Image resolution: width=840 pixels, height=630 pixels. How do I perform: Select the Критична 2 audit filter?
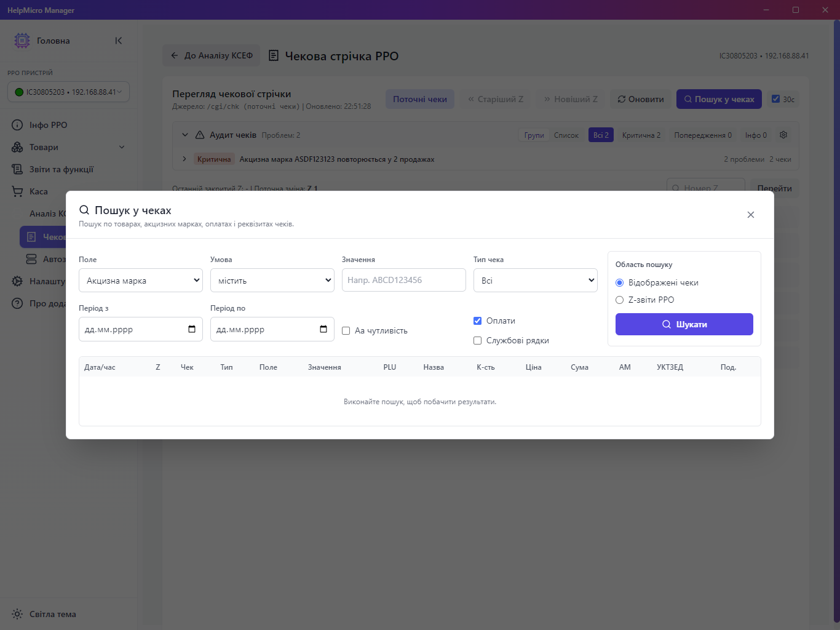click(641, 135)
